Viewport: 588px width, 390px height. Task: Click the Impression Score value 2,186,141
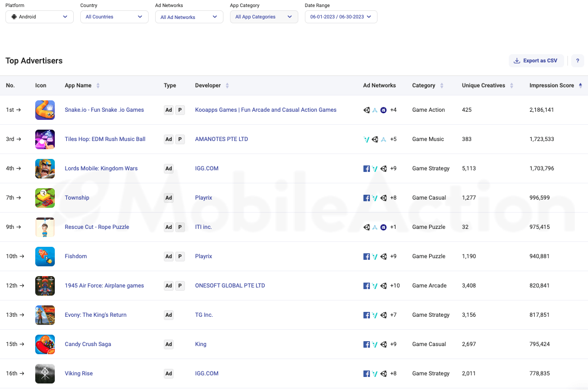pos(541,110)
